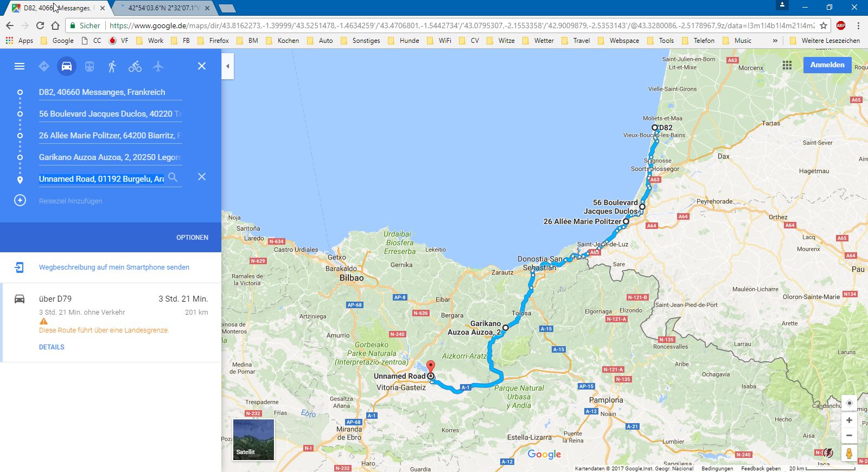Open the Travel bookmarks folder
868x472 pixels.
[x=576, y=41]
